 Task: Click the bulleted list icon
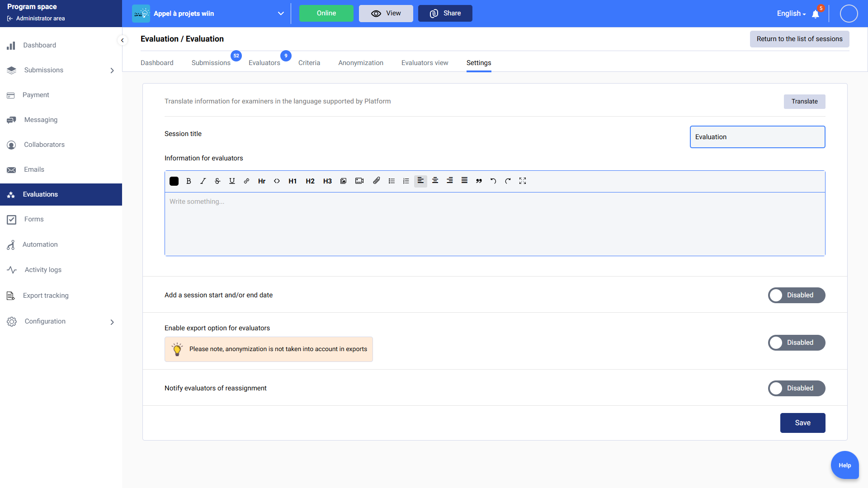(392, 181)
